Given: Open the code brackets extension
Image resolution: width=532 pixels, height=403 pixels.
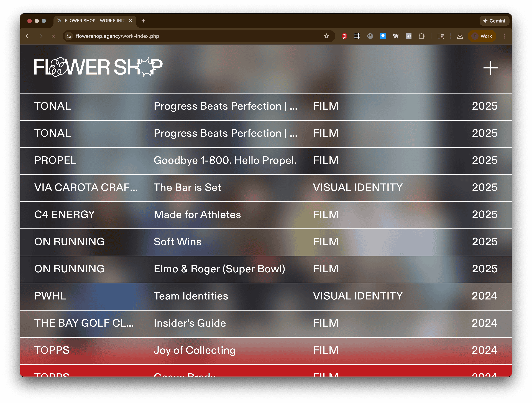Looking at the screenshot, I should [x=408, y=36].
